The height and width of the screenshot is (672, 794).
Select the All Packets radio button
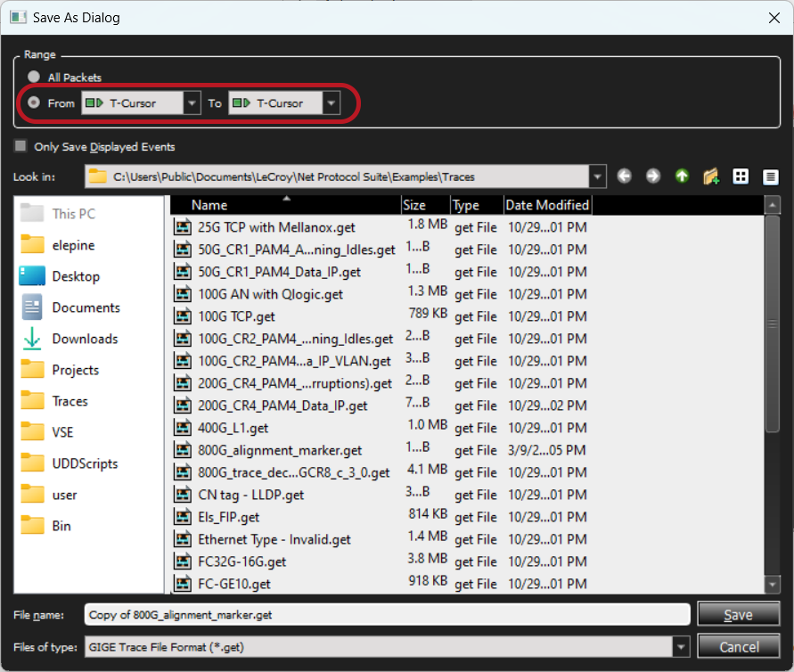coord(34,77)
